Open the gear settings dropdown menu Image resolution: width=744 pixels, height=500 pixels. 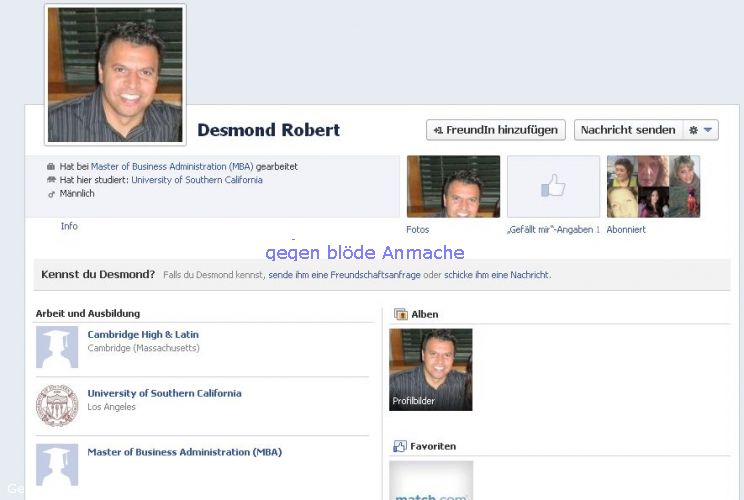pos(701,130)
